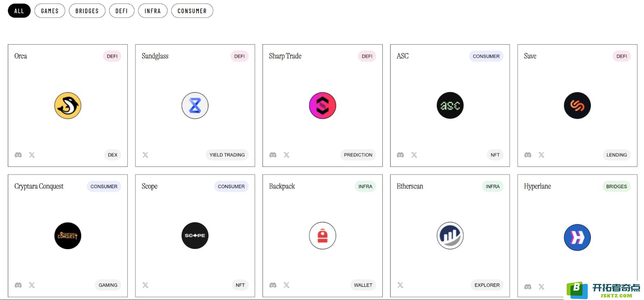The height and width of the screenshot is (300, 644).
Task: Open Sharp Trade's Discord icon
Action: 273,155
